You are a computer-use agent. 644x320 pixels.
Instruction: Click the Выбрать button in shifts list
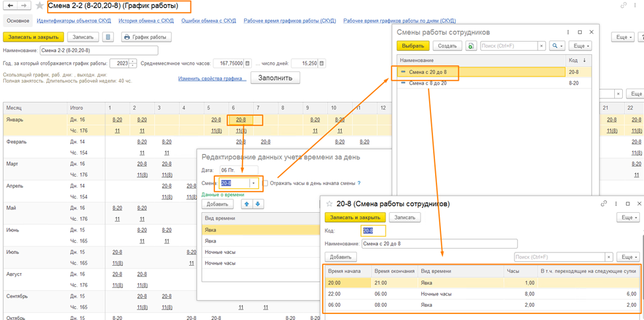pyautogui.click(x=413, y=46)
